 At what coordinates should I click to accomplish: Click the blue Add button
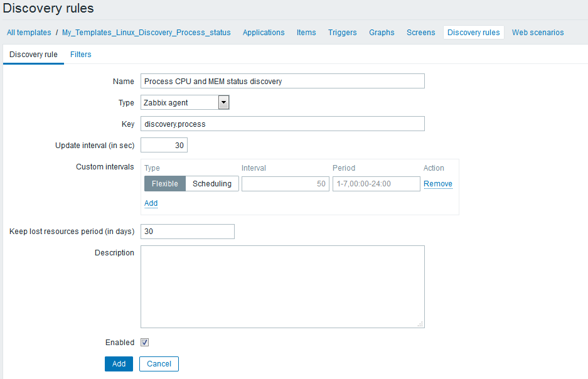119,364
